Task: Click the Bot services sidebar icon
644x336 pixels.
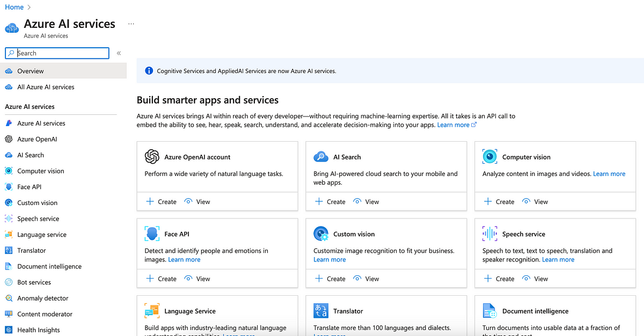Action: 9,282
